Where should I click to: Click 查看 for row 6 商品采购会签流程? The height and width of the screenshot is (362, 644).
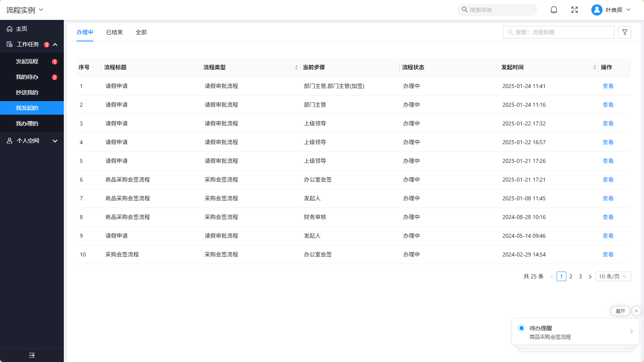pyautogui.click(x=608, y=180)
